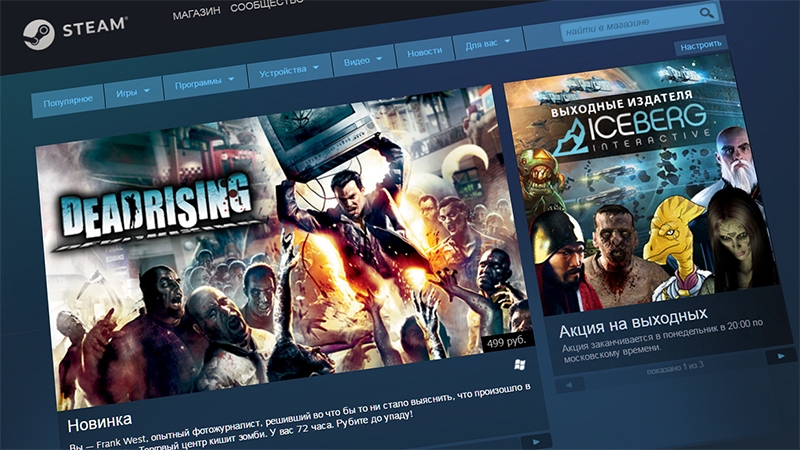The height and width of the screenshot is (450, 800).
Task: Open the Iceberg Interactive weekend banner
Action: [x=640, y=184]
